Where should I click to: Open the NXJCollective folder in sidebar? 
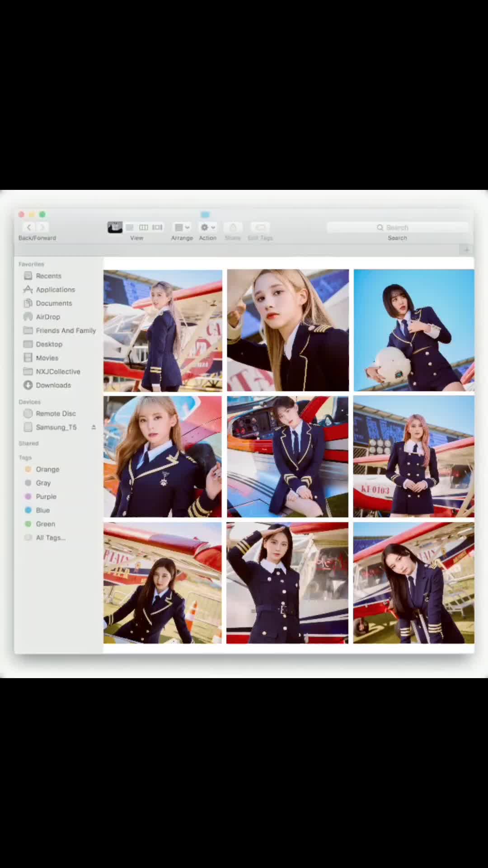(52, 372)
